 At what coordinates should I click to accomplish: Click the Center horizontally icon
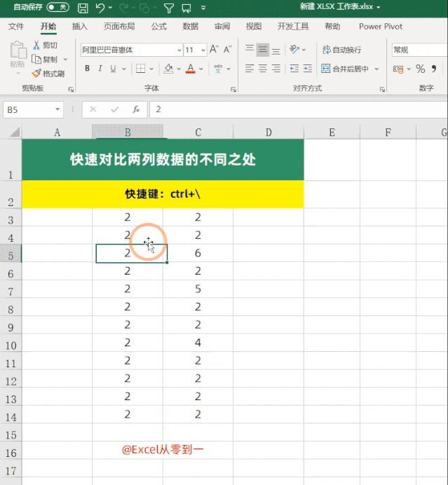(263, 69)
